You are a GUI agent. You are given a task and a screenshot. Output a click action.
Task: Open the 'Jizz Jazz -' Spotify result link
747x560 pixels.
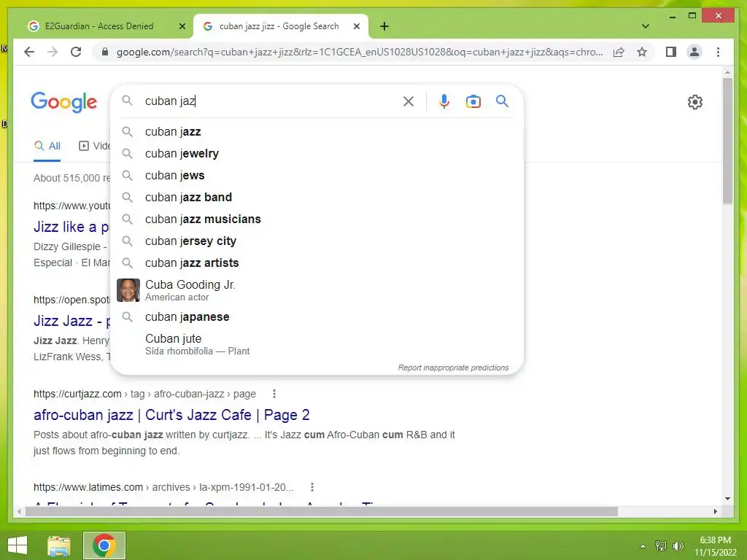71,321
